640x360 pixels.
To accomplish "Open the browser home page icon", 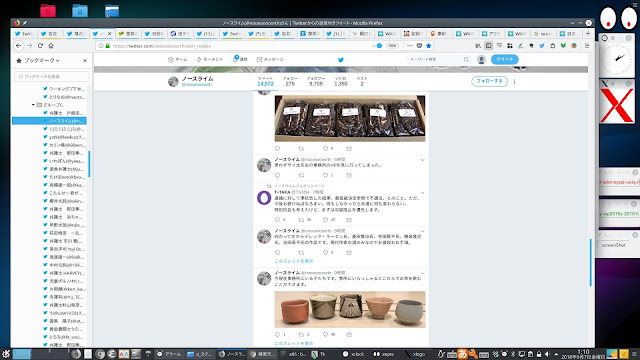I will [x=51, y=46].
